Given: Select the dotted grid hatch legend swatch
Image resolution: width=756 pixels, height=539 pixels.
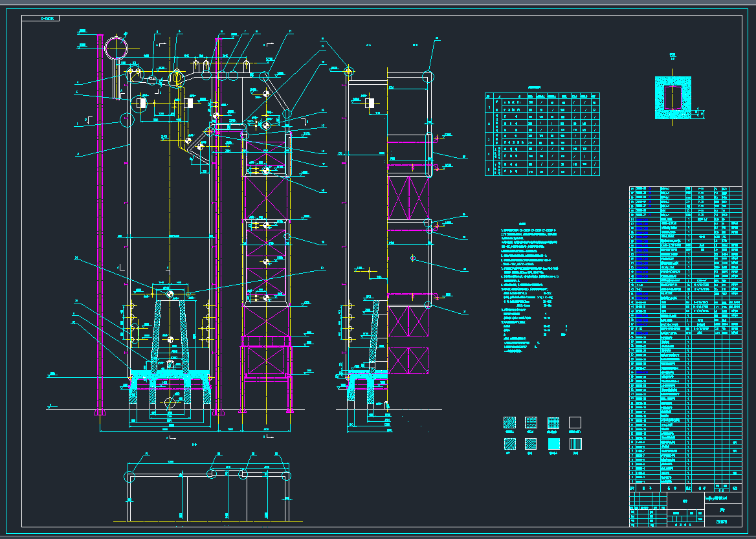Looking at the screenshot, I should [x=553, y=423].
